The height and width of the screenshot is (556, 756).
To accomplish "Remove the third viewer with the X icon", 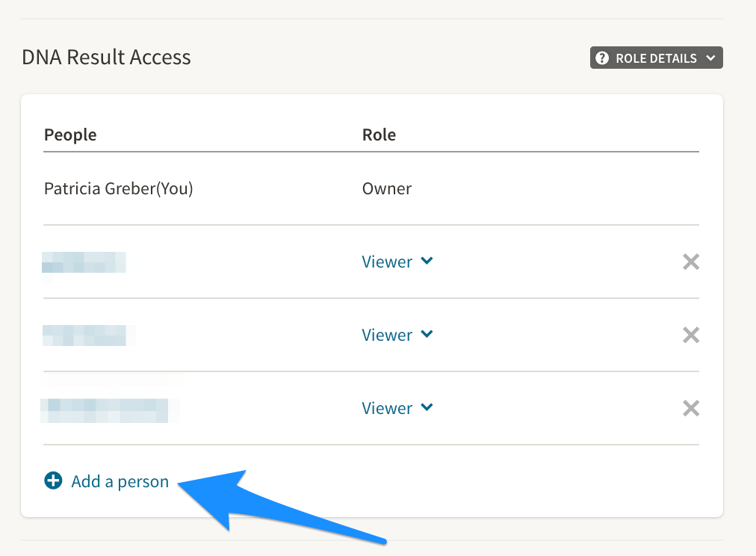I will click(x=691, y=408).
